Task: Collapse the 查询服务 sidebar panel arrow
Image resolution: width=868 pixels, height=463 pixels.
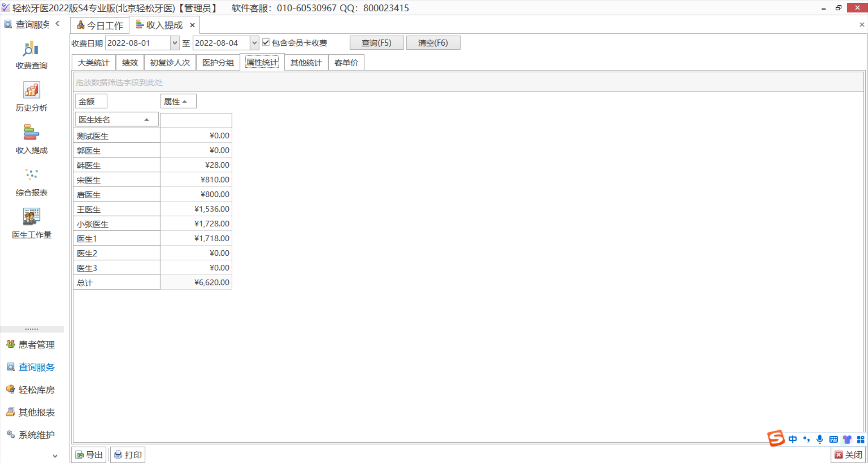Action: (58, 23)
